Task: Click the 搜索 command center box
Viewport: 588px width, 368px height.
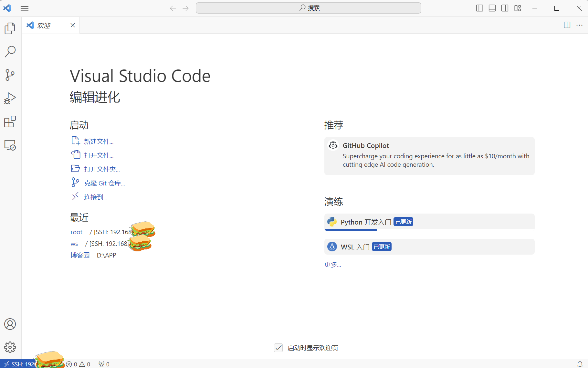Action: pyautogui.click(x=309, y=8)
